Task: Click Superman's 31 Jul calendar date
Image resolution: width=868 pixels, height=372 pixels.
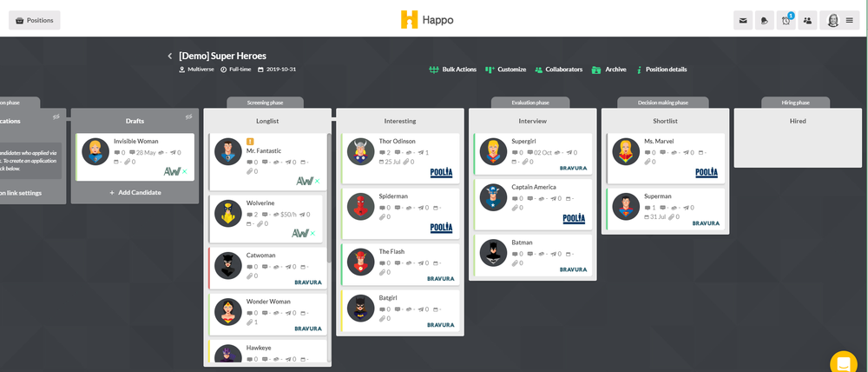Action: (x=655, y=216)
